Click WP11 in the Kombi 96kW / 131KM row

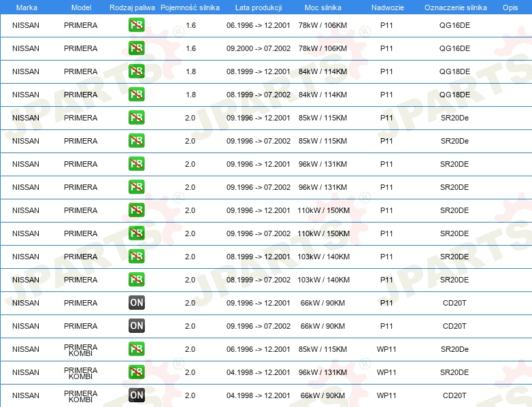tap(386, 372)
